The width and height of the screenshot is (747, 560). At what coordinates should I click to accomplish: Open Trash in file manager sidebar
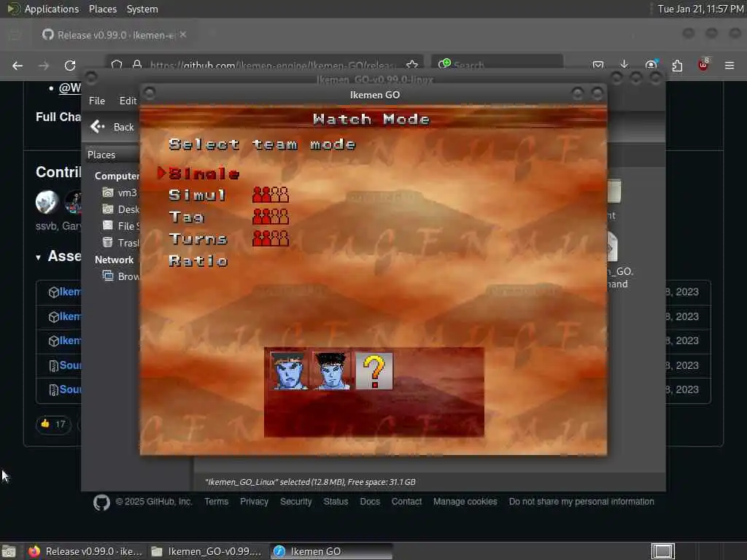pyautogui.click(x=120, y=242)
